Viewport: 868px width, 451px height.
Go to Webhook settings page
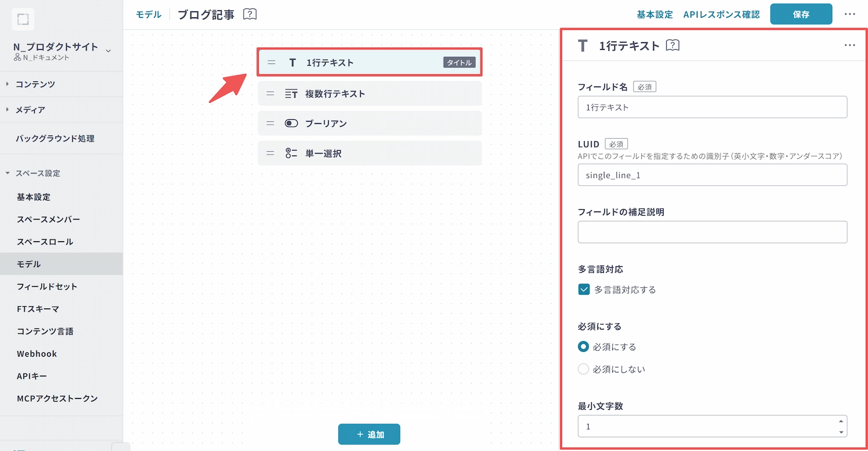(x=37, y=354)
